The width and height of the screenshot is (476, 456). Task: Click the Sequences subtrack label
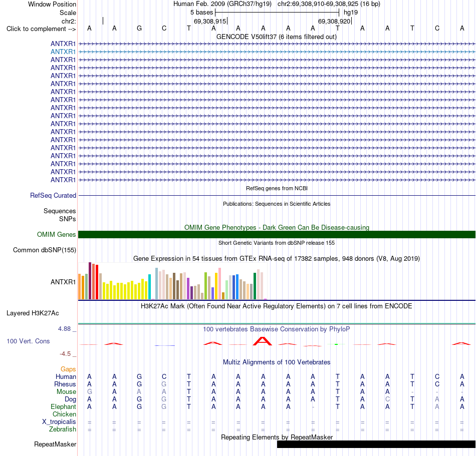click(60, 211)
